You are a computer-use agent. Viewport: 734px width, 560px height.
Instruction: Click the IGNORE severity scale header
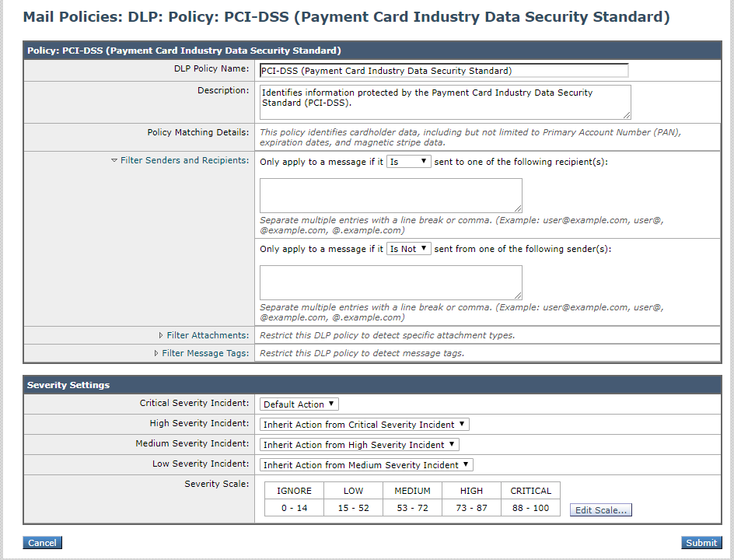(x=294, y=491)
